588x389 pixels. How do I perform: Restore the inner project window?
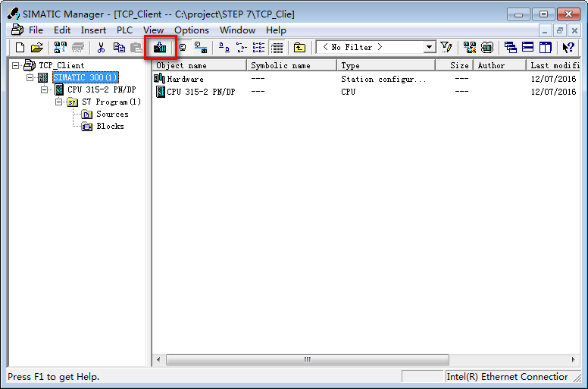coord(560,30)
